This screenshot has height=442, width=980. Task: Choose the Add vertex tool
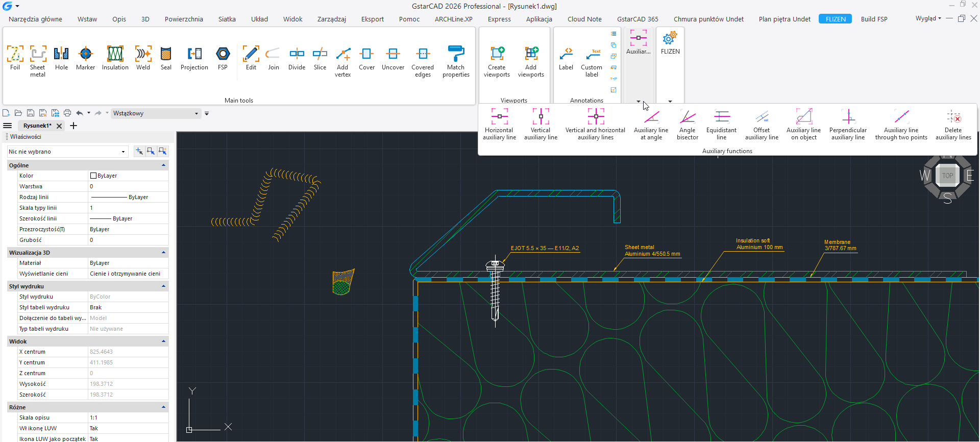[343, 61]
